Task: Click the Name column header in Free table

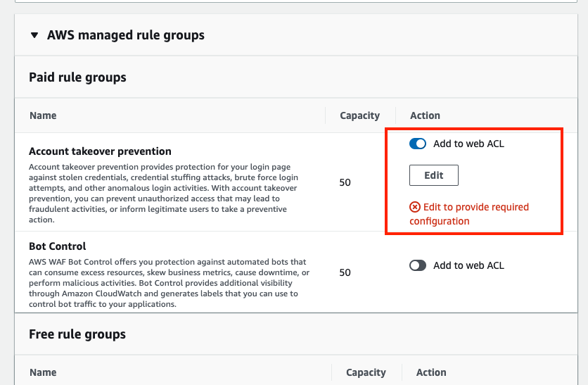Action: 43,372
